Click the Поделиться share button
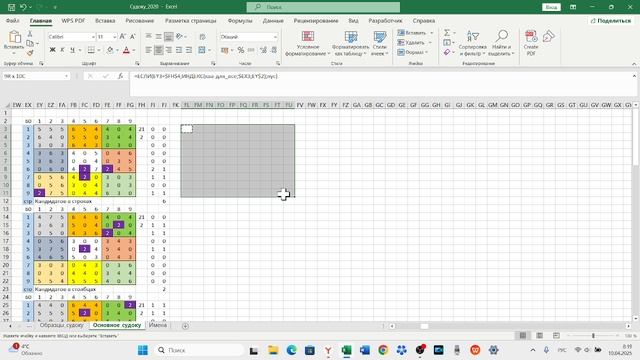Image resolution: width=640 pixels, height=360 pixels. point(611,20)
